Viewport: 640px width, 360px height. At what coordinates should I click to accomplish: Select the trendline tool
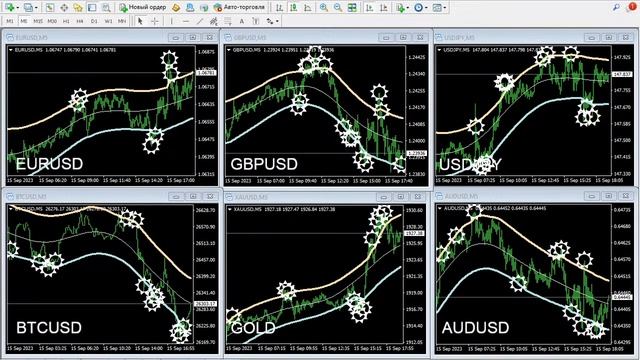click(x=200, y=21)
